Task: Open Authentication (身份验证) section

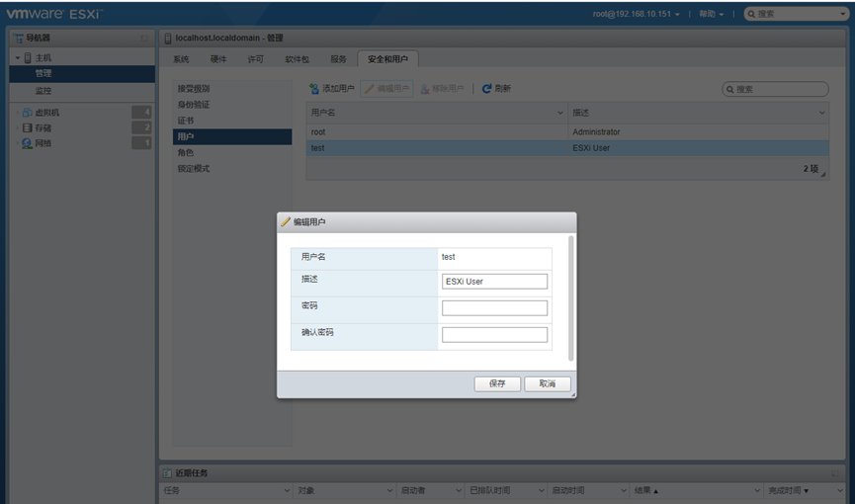Action: pos(232,104)
